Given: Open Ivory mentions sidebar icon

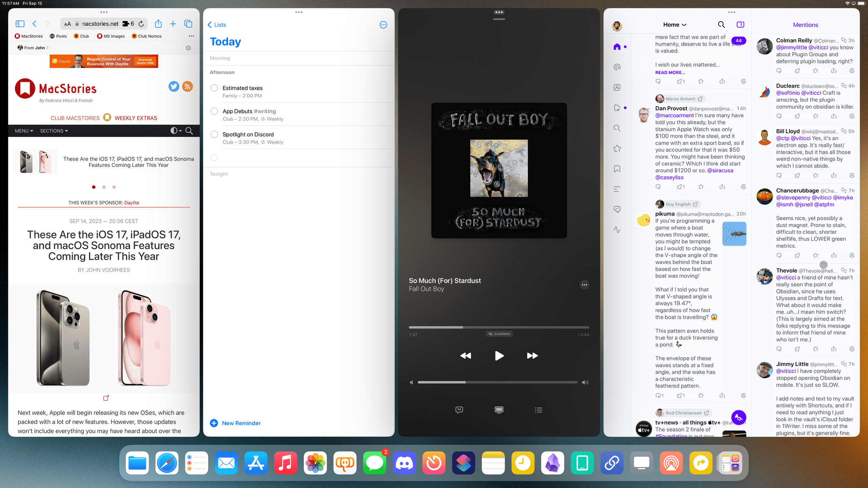Looking at the screenshot, I should coord(617,67).
